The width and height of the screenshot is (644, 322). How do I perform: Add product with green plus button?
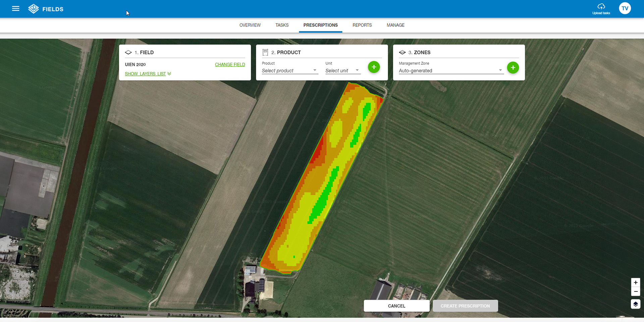374,67
